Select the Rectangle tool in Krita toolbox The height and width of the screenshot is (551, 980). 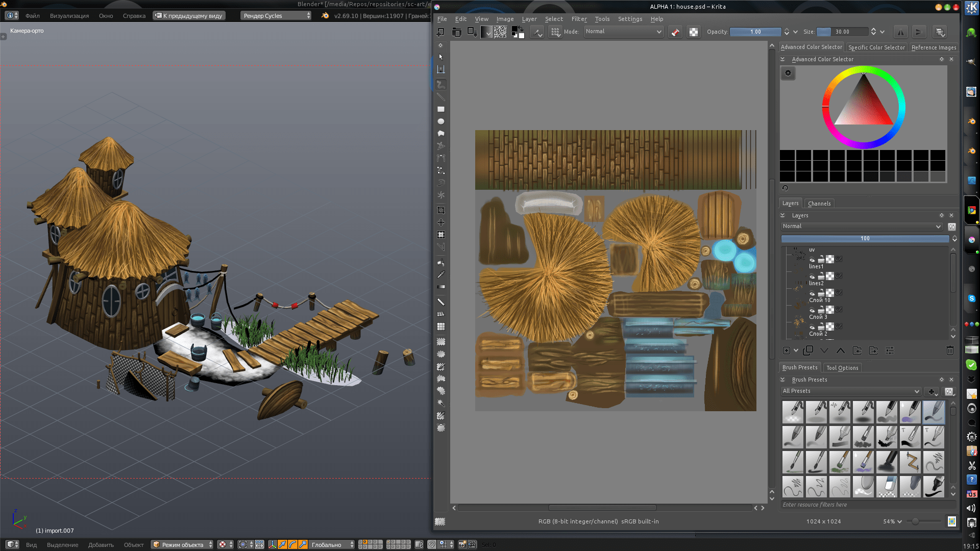[441, 109]
